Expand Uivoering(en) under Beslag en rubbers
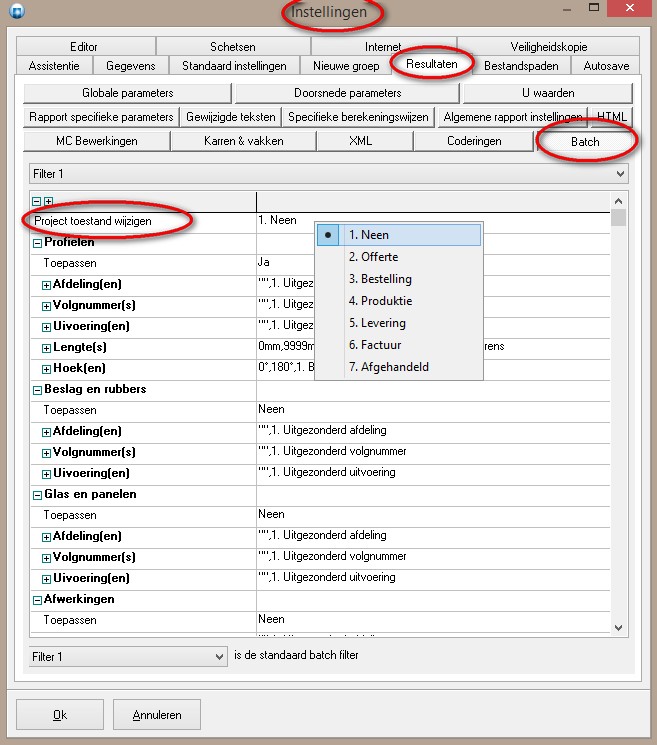Screen dimensions: 657x745 click(x=46, y=474)
